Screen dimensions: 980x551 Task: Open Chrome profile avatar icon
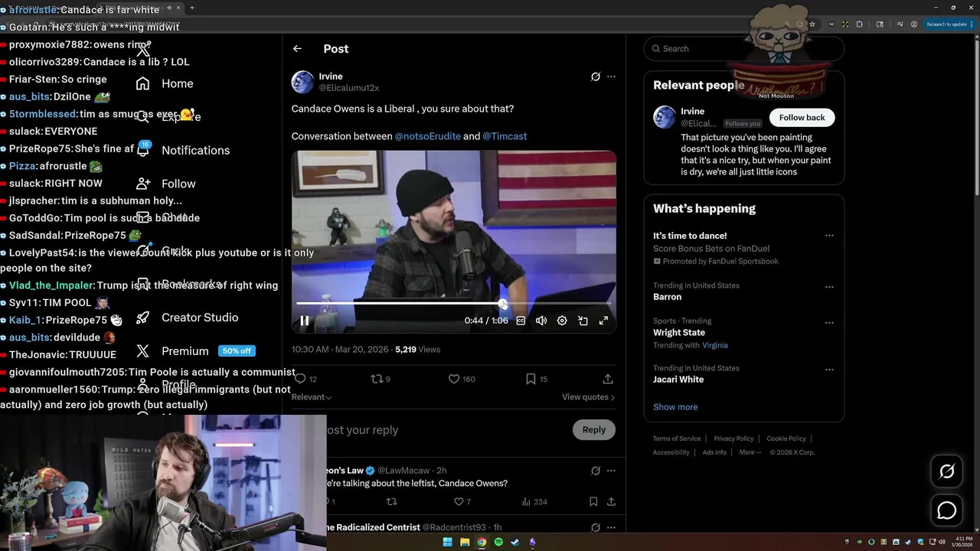point(914,24)
